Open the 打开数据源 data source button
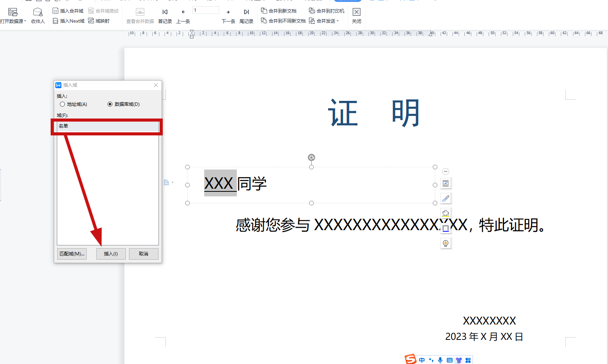608x364 pixels. pos(13,16)
